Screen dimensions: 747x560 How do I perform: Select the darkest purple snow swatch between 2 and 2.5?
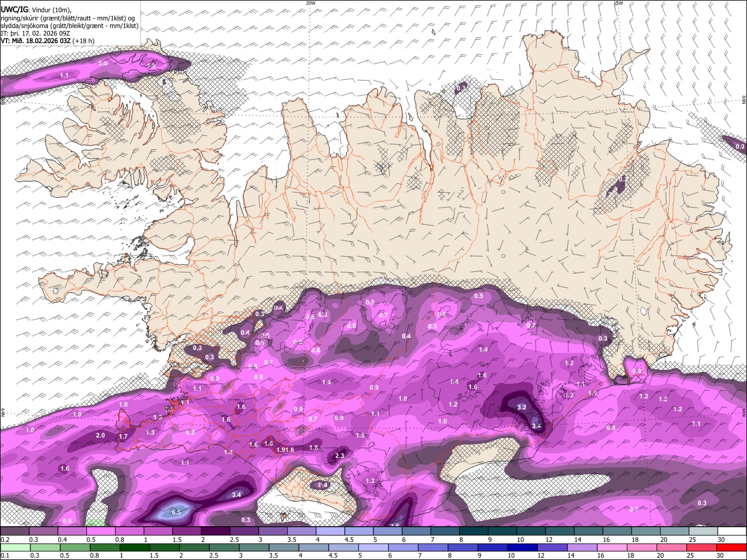(215, 531)
